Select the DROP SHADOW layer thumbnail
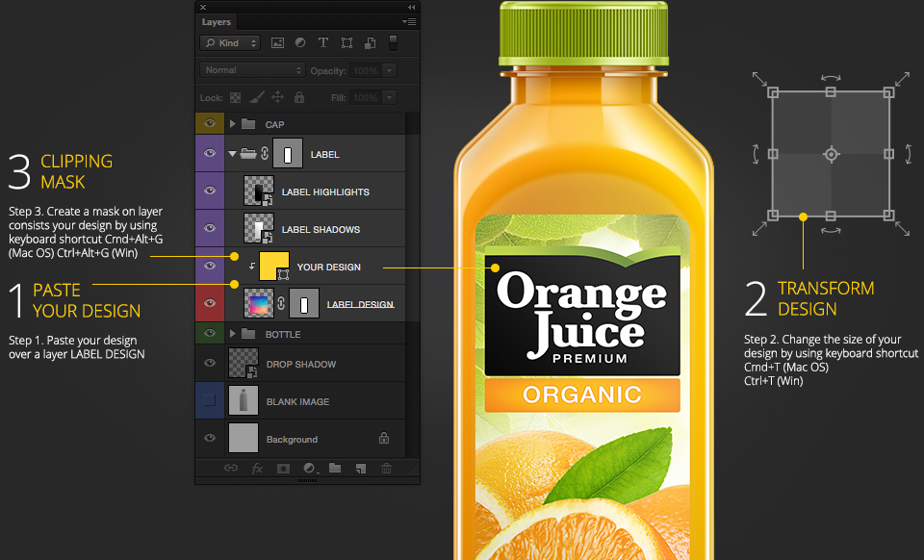The height and width of the screenshot is (560, 924). pyautogui.click(x=244, y=364)
